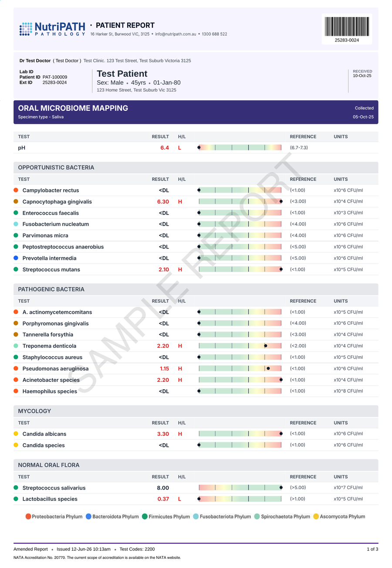Click the Parvimonas micra test name
392x568 pixels.
45,235
